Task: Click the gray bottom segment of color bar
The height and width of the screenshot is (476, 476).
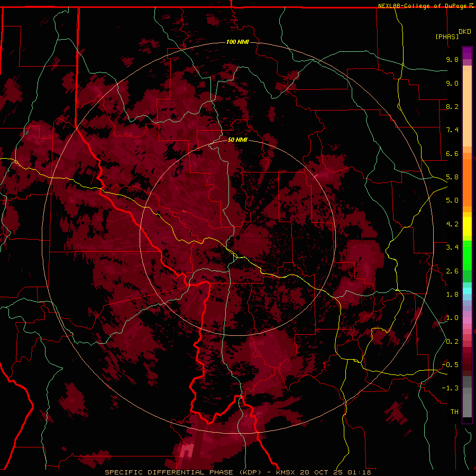Action: [467, 405]
